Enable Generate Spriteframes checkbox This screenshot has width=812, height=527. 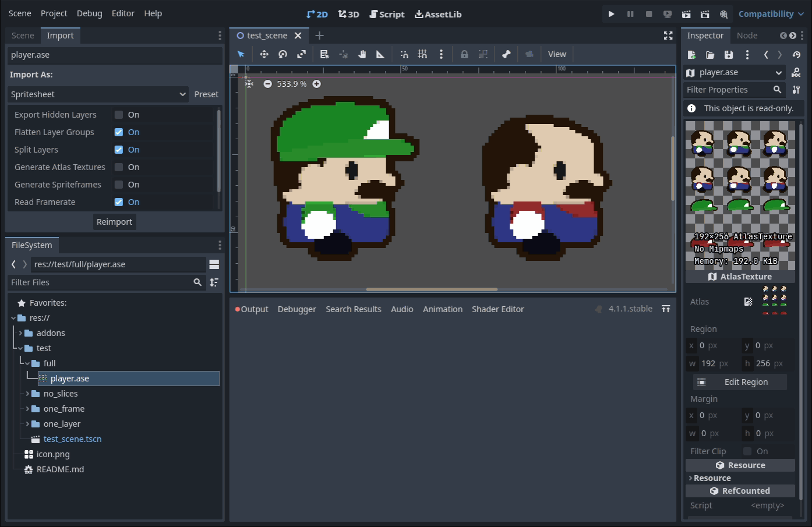click(119, 185)
